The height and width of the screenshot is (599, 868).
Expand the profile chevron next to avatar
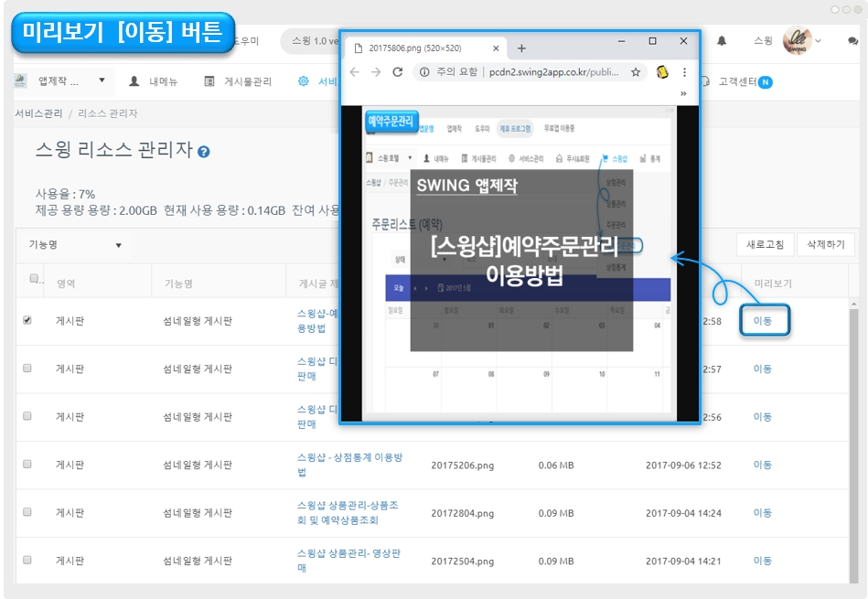click(818, 41)
